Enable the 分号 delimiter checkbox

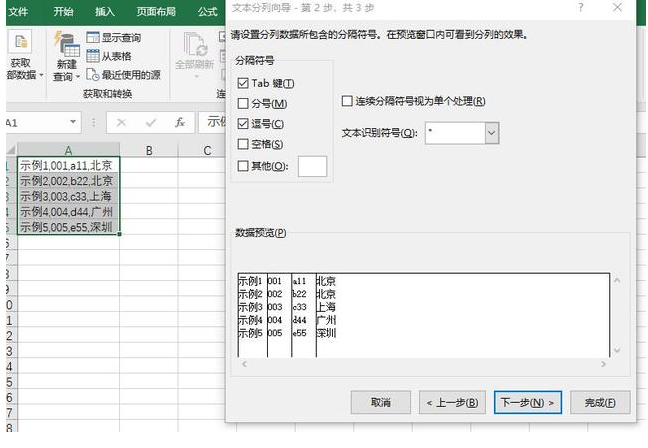click(243, 103)
